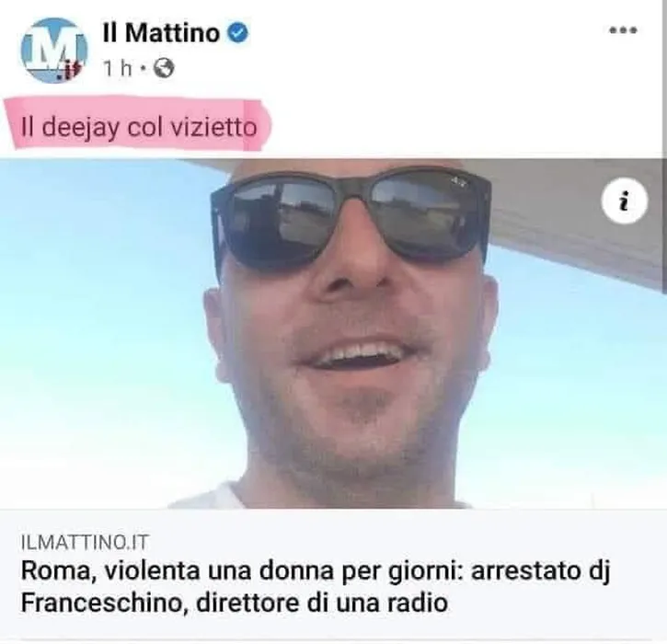Open the article preview photo
The width and height of the screenshot is (667, 644).
click(x=333, y=333)
